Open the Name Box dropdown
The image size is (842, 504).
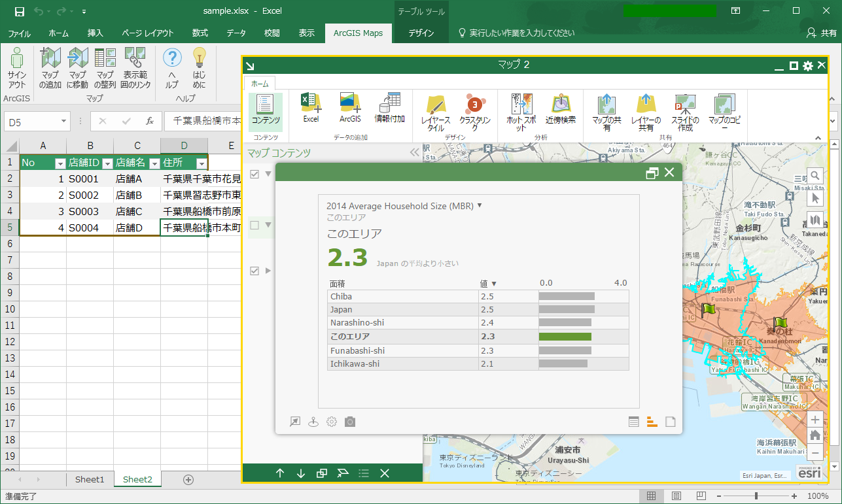(x=64, y=122)
